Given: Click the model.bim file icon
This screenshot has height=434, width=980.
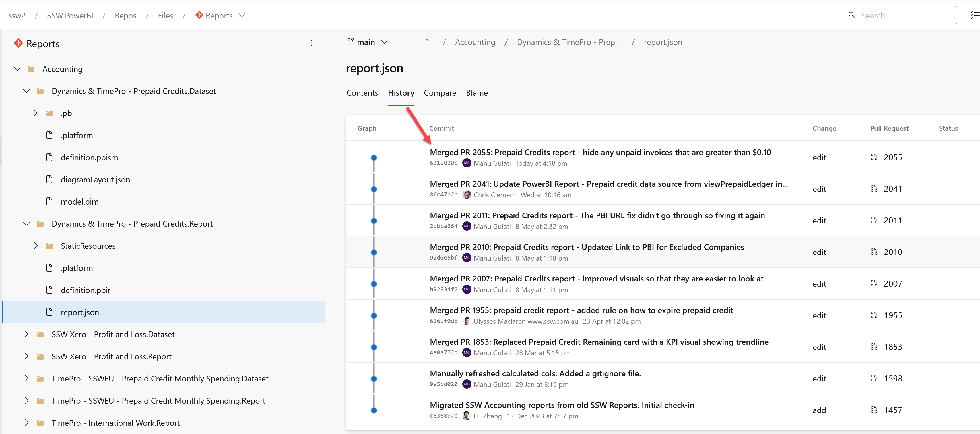Looking at the screenshot, I should tap(49, 201).
